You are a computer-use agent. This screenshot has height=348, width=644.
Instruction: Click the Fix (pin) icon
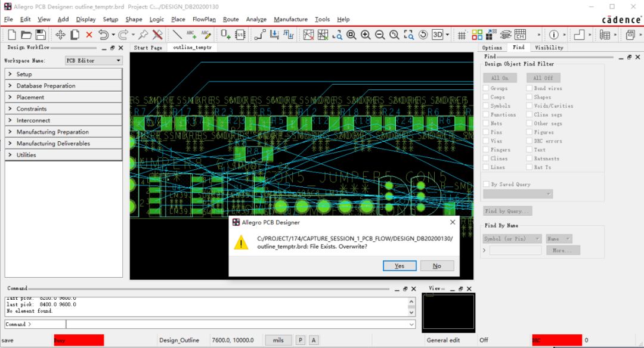[x=143, y=35]
